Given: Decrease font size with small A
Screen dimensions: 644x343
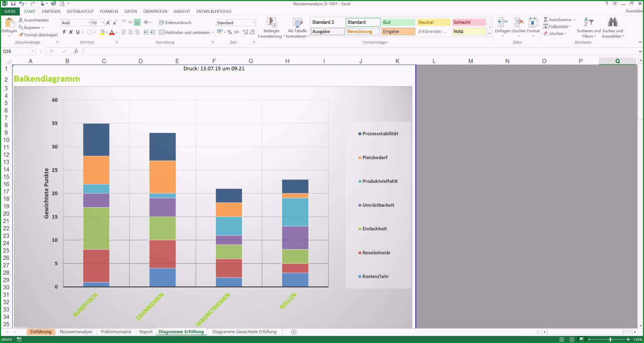Looking at the screenshot, I should click(115, 23).
